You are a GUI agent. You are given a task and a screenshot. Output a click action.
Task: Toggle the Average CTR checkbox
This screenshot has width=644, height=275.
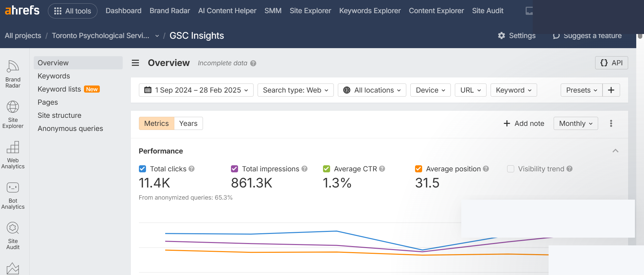(326, 169)
